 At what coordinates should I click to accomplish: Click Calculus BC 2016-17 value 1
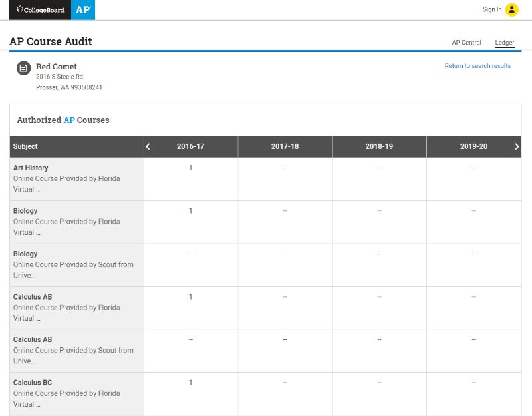pos(190,383)
